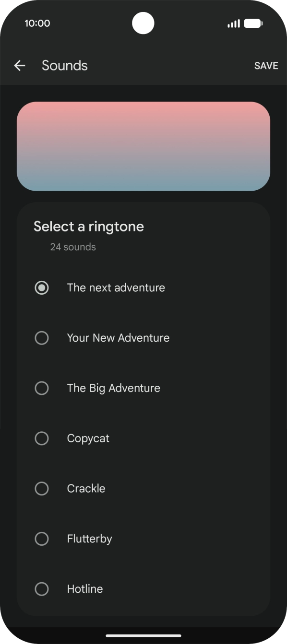Tap the battery indicator in the status bar

tap(253, 23)
